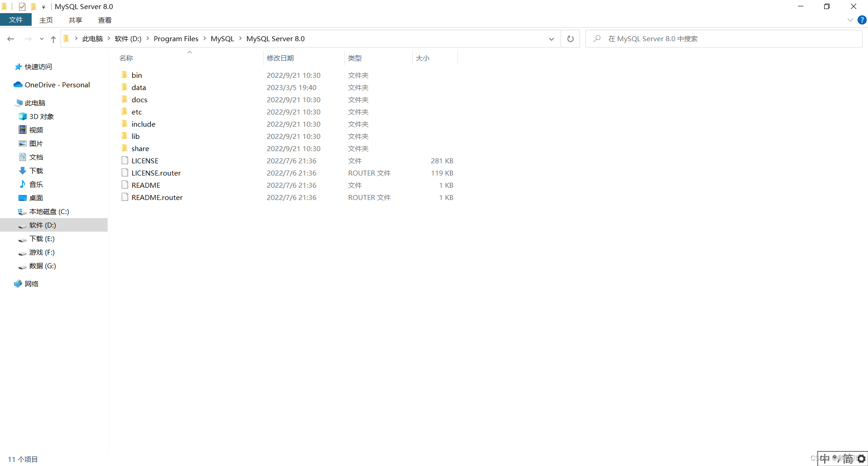
Task: Click the README file icon
Action: coord(125,185)
